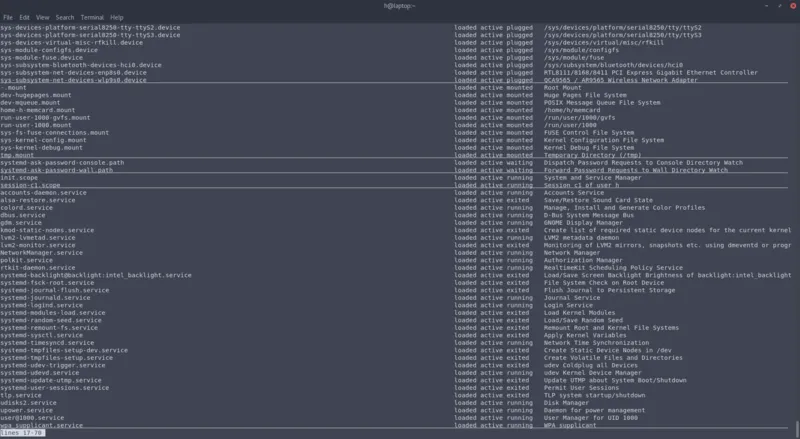800x439 pixels.
Task: Click sys-module-fuse.device entry
Action: [41, 58]
